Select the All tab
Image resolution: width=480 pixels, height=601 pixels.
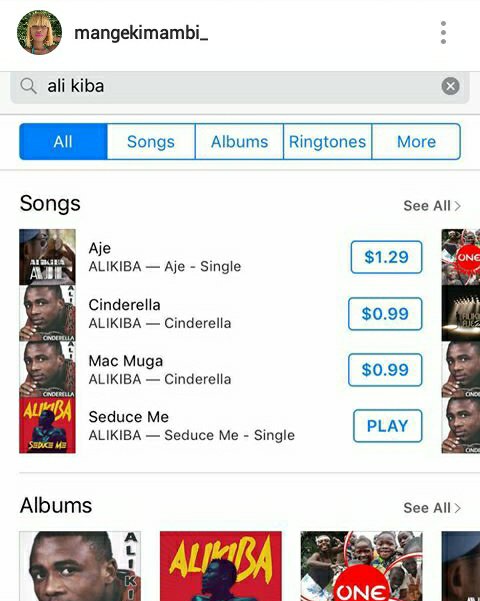click(x=63, y=141)
